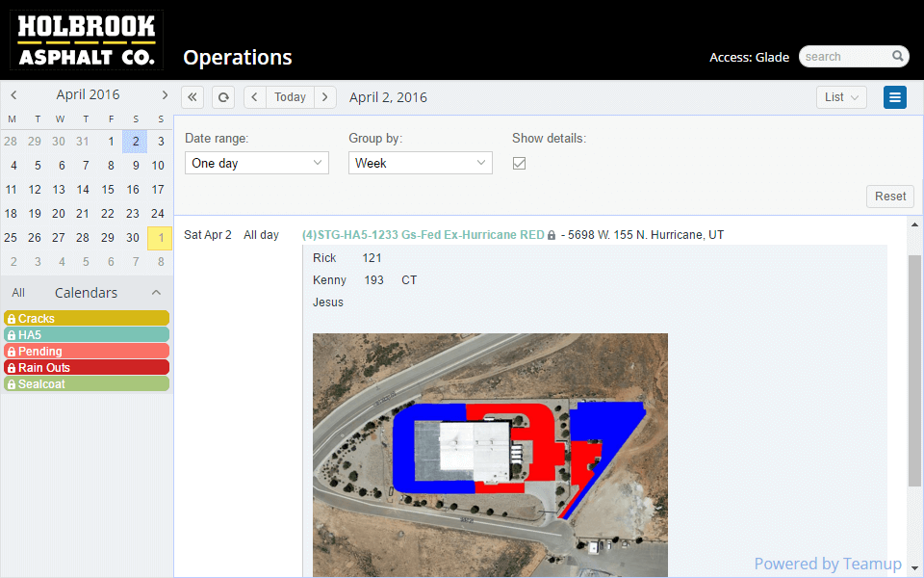Toggle the HA5 calendar
Screen dimensions: 924x578
coord(87,335)
